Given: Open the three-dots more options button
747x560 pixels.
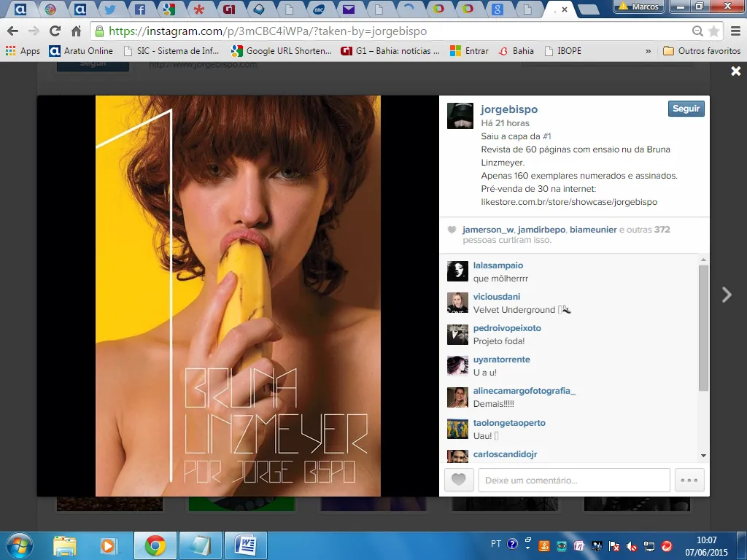Looking at the screenshot, I should tap(689, 480).
